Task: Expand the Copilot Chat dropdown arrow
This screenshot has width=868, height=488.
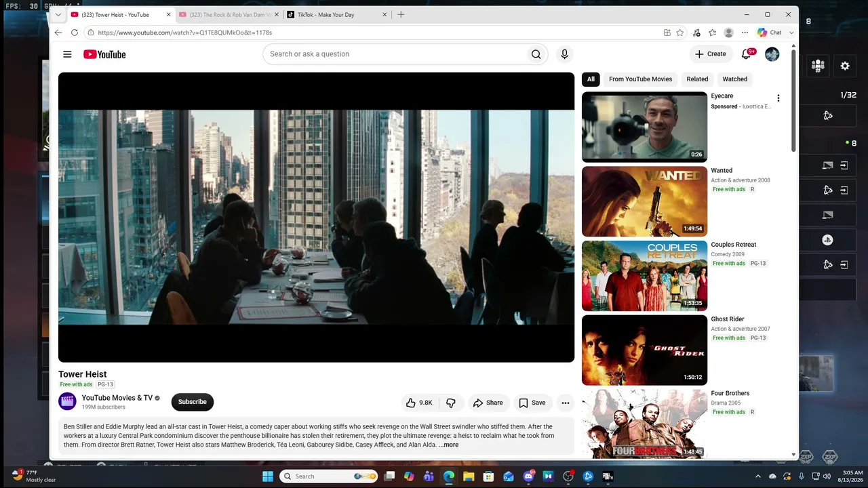Action: [791, 33]
